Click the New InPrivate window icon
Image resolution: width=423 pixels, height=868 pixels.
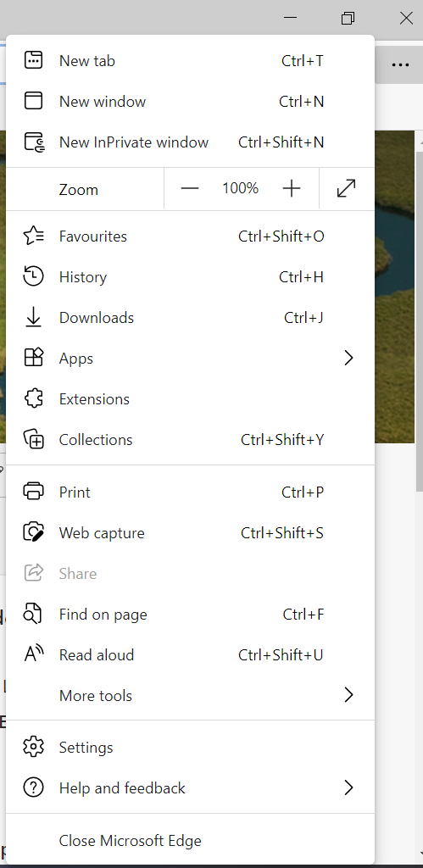coord(34,142)
